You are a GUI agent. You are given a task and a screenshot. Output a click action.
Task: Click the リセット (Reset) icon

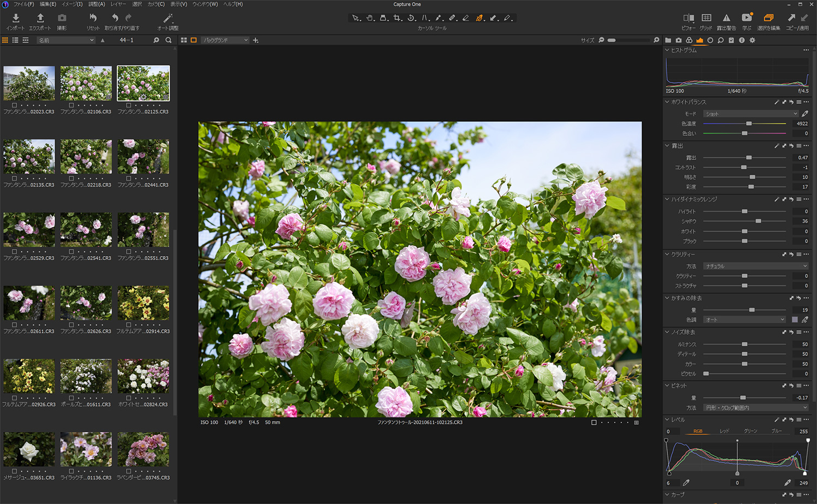[x=93, y=19]
